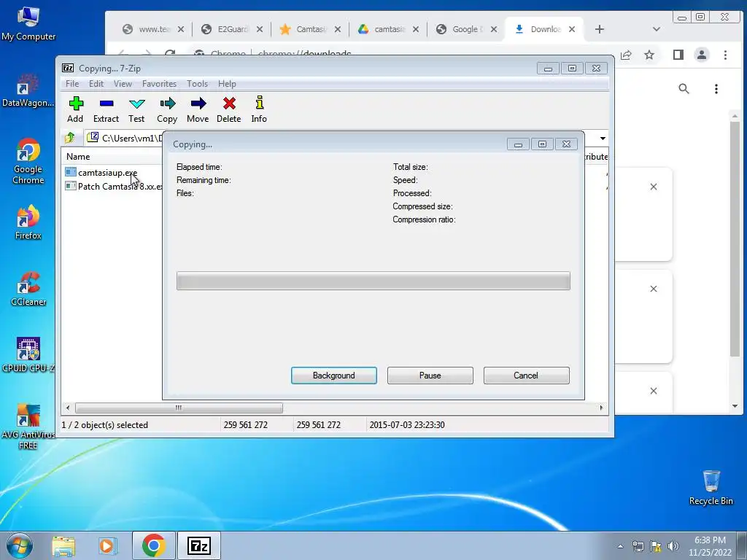This screenshot has width=747, height=560.
Task: Select the AVG AntiVirus FREE desktop shortcut
Action: click(28, 427)
